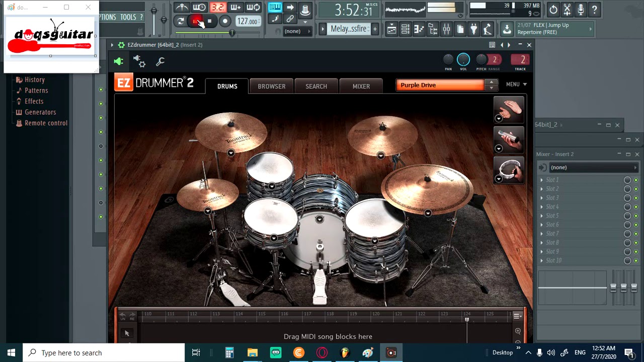Add a new pattern with plus button
The width and height of the screenshot is (644, 362).
pos(375,29)
